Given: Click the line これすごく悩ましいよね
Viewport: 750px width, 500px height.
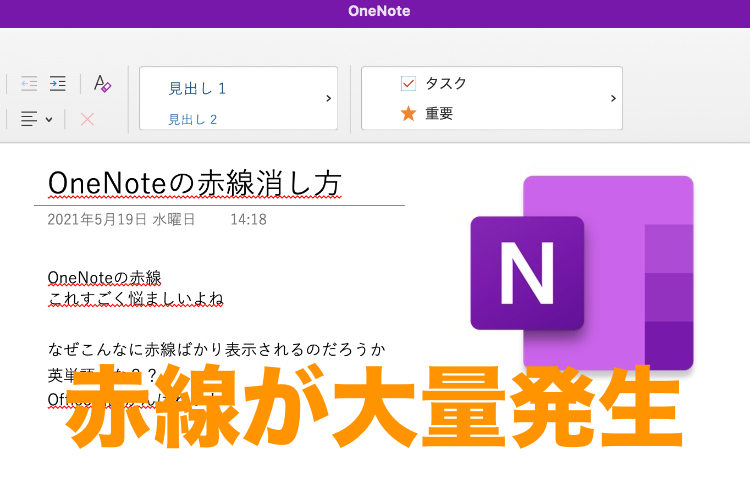Looking at the screenshot, I should (x=136, y=299).
